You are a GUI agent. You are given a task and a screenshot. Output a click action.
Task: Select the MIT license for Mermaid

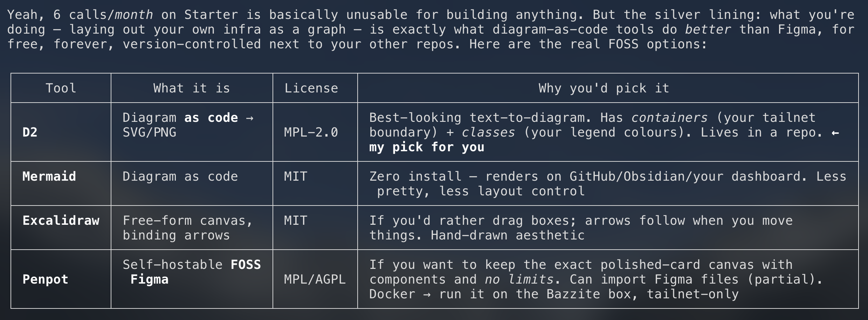[296, 176]
